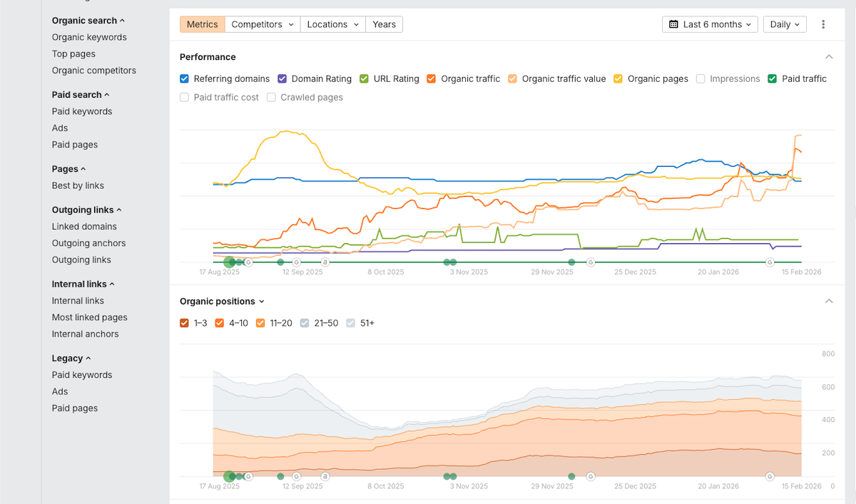Image resolution: width=856 pixels, height=504 pixels.
Task: Click Google update marker near 29 Nov 2025
Action: coord(591,262)
